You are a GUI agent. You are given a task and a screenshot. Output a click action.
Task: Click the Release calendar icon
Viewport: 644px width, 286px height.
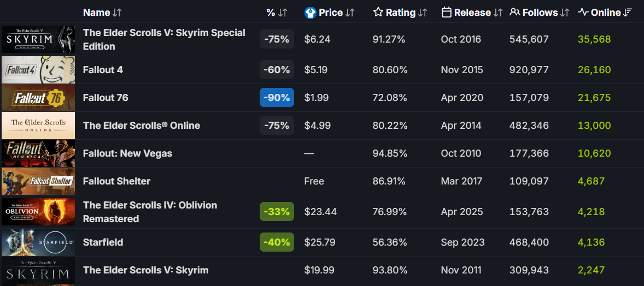pyautogui.click(x=447, y=13)
